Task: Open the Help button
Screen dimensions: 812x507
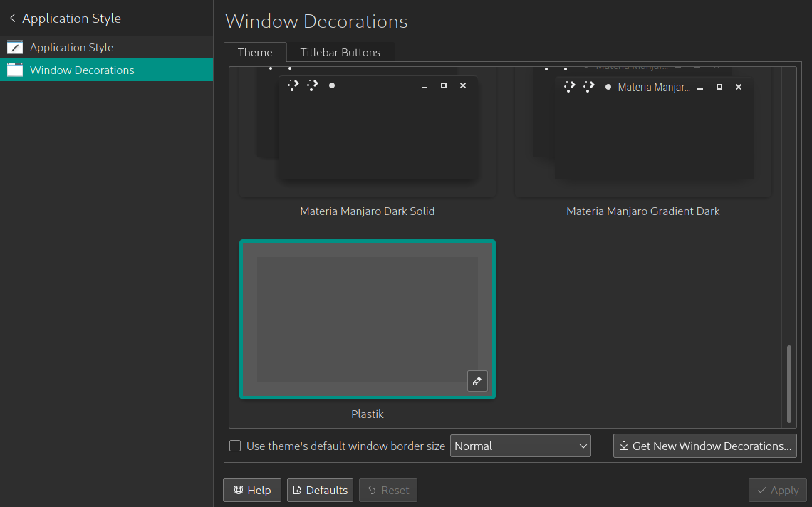Action: pyautogui.click(x=252, y=490)
